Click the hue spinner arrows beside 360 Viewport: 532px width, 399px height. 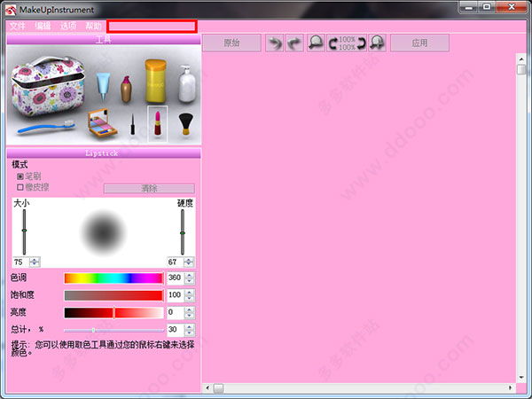(190, 278)
